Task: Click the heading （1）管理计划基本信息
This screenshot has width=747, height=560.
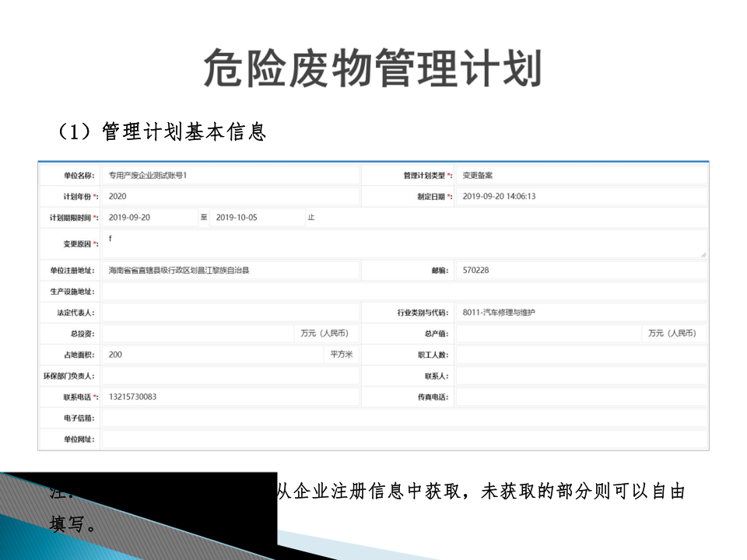Action: 162,131
